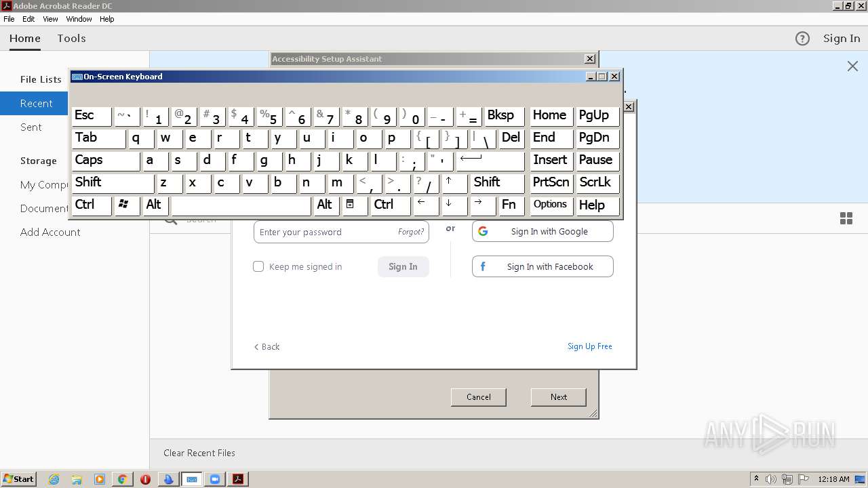This screenshot has width=868, height=488.
Task: Open the Edit menu
Action: coord(28,19)
